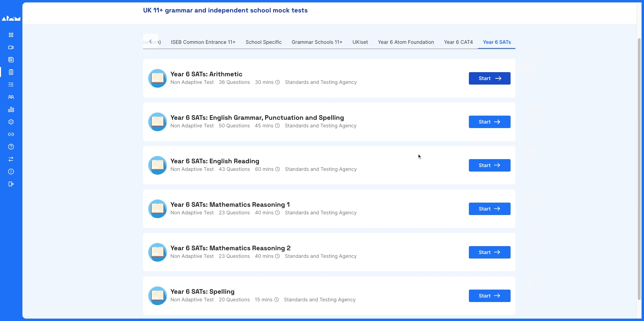
Task: Click book icon for Spelling test
Action: 158,296
